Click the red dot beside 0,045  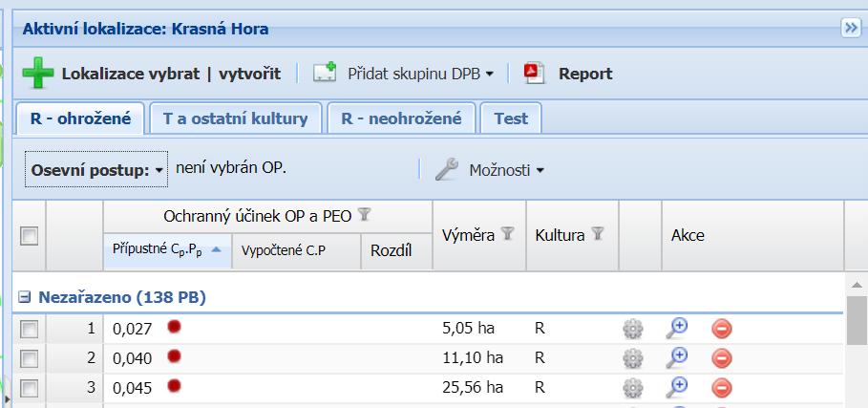175,385
